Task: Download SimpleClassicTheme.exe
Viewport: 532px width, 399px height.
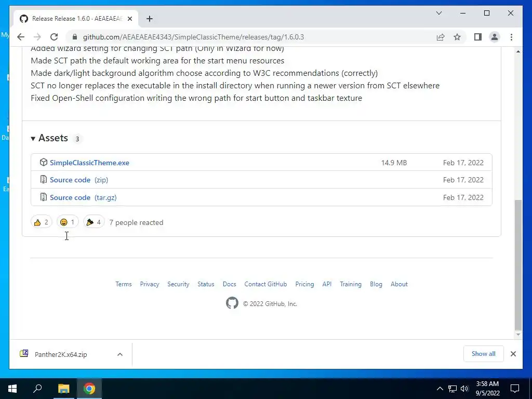Action: 89,163
